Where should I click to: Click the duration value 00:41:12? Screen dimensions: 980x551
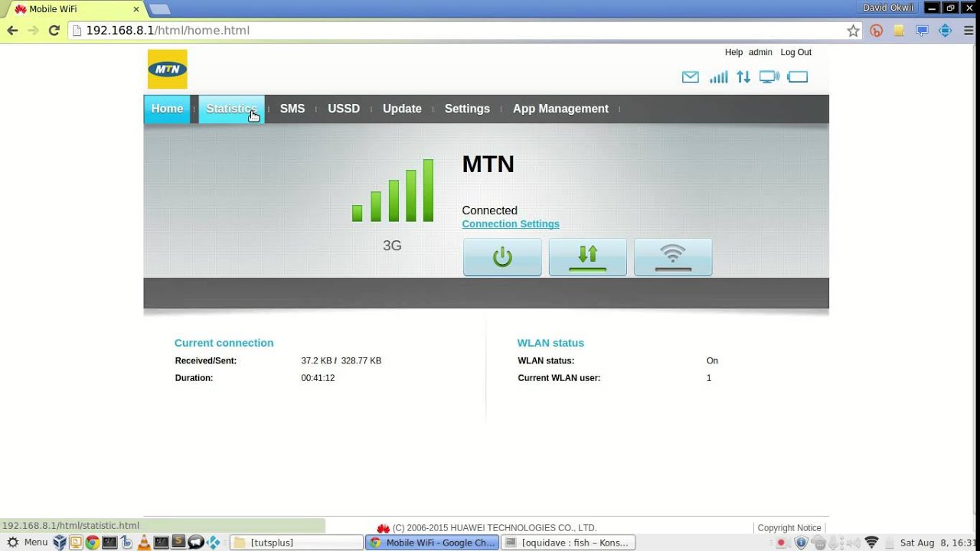318,378
